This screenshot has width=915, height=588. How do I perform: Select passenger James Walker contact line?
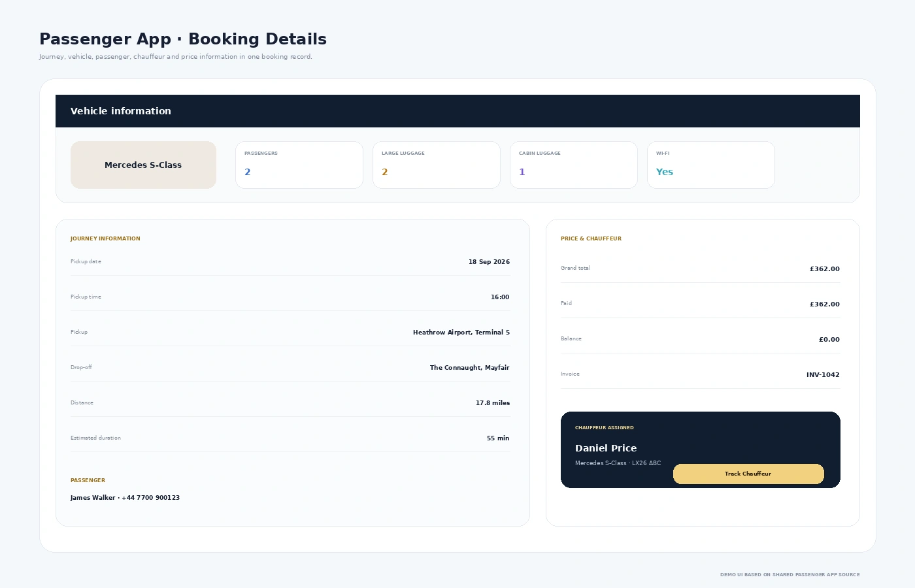(x=125, y=498)
